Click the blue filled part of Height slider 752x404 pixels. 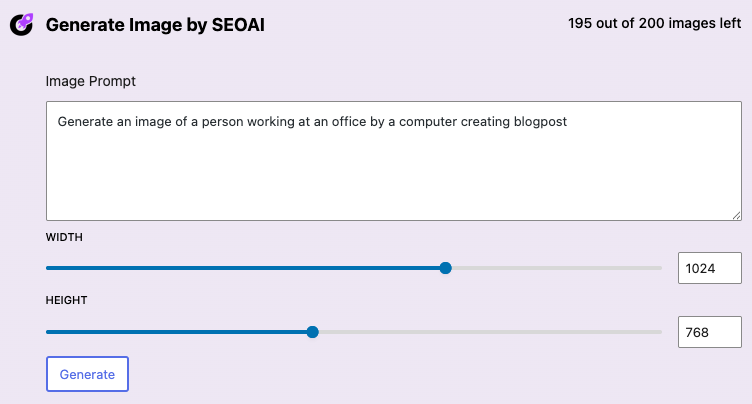pyautogui.click(x=176, y=332)
